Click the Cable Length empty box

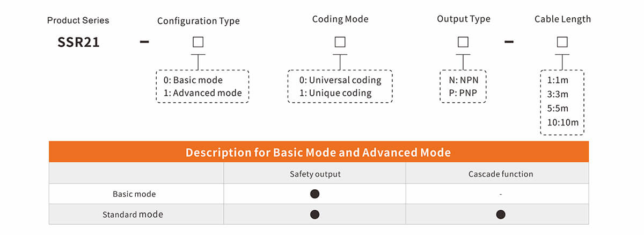coord(562,42)
